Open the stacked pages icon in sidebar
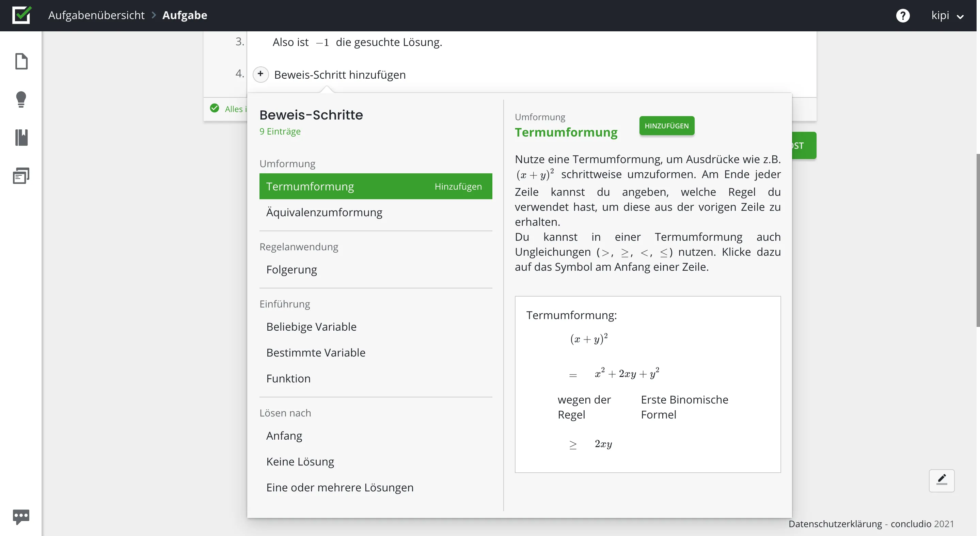Screen dimensions: 980x536 (21, 175)
